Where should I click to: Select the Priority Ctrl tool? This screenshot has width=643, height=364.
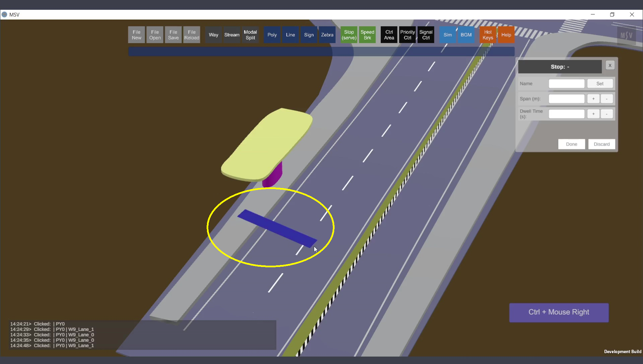click(x=407, y=35)
